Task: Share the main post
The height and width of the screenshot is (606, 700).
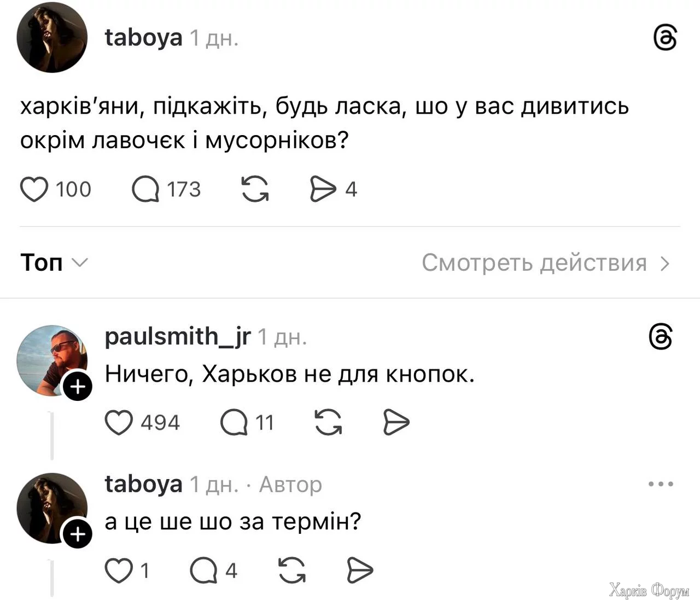Action: point(324,189)
